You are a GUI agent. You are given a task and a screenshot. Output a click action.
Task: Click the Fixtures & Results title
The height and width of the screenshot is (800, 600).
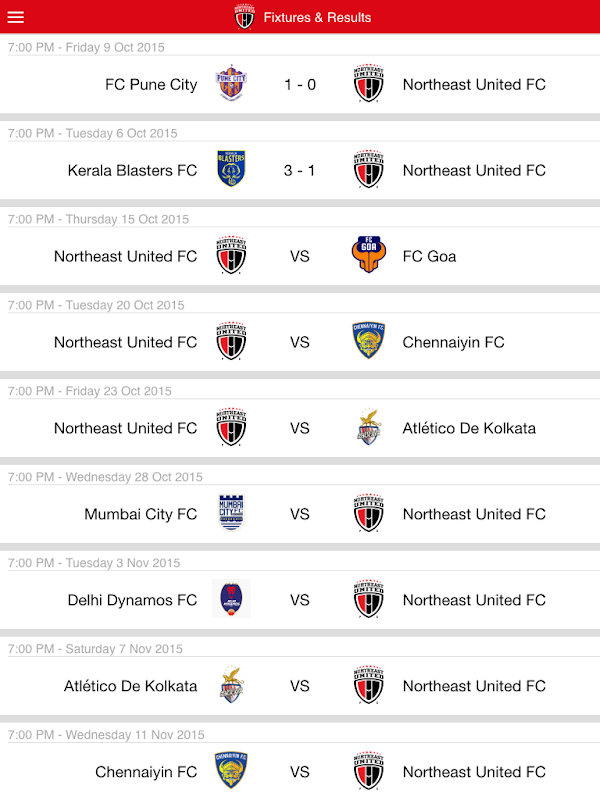(317, 17)
